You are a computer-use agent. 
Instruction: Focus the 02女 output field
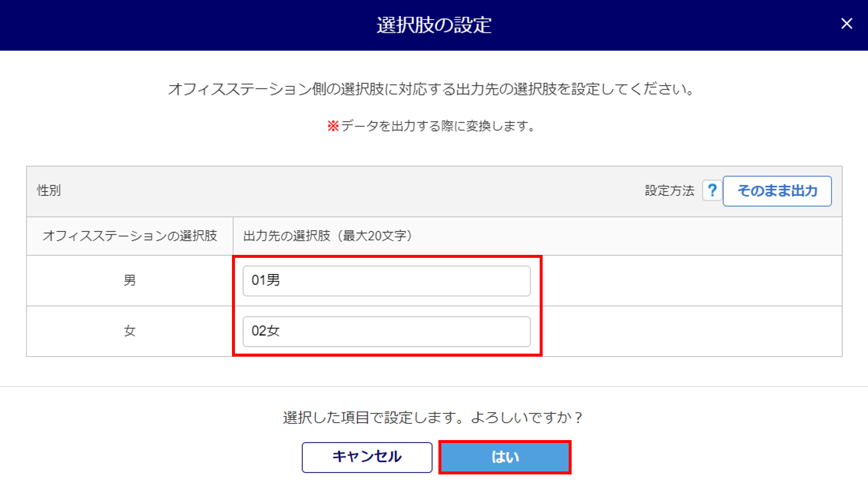tap(386, 332)
